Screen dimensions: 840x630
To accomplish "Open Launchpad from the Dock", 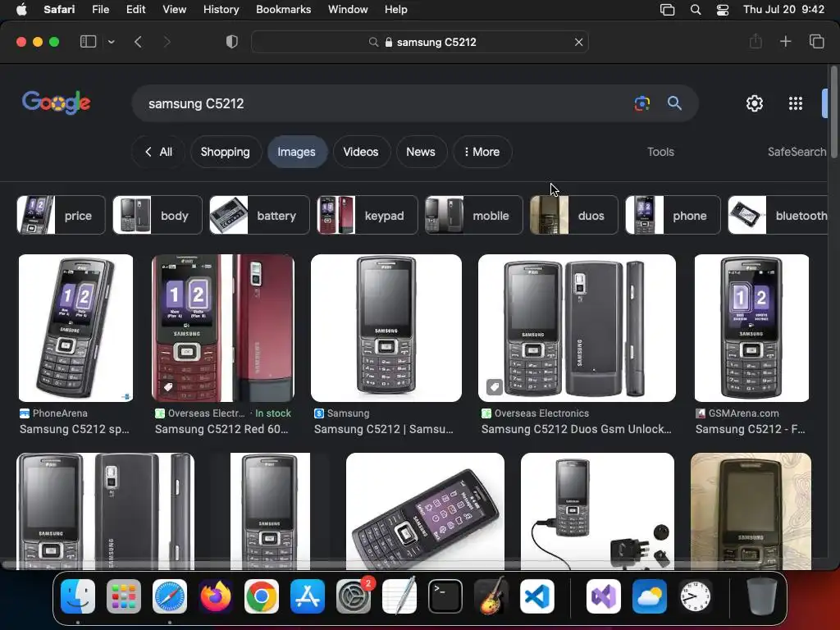I will (124, 596).
